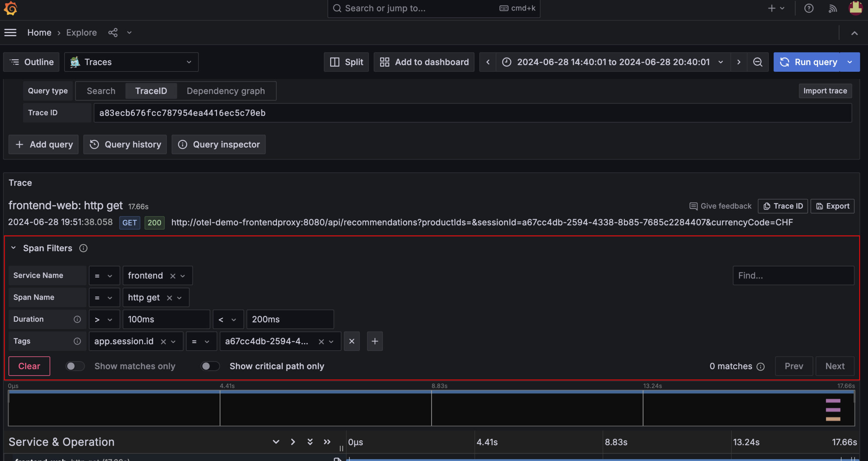868x461 pixels.
Task: Open the share options chevron
Action: [129, 33]
